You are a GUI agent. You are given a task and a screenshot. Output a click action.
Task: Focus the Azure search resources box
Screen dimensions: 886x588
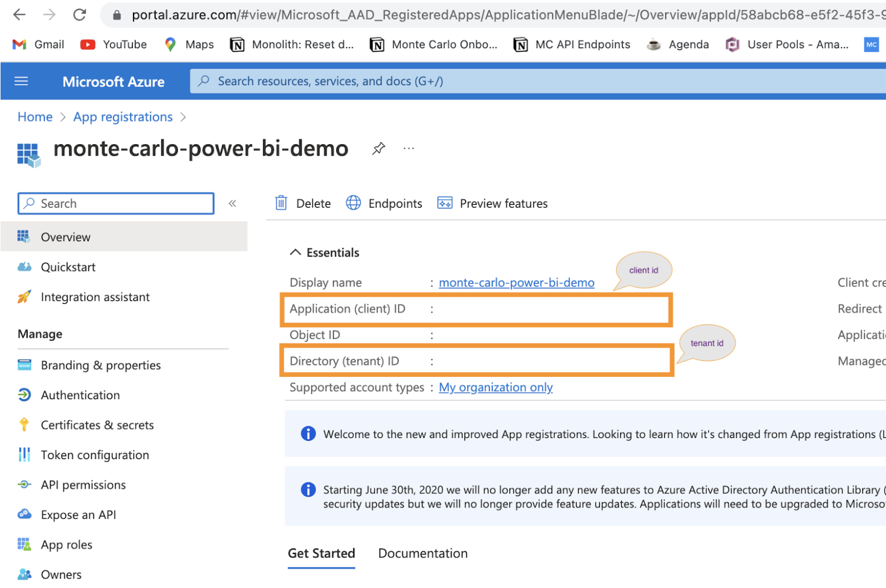(537, 81)
